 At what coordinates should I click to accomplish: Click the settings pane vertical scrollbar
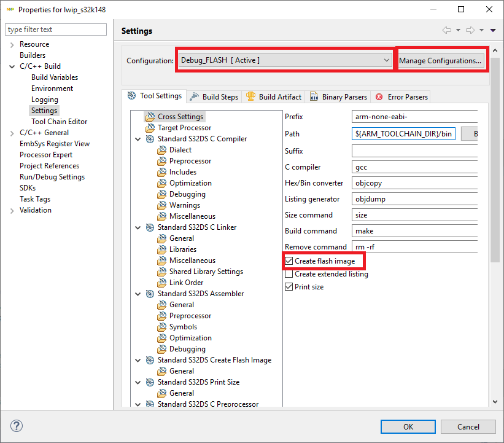coord(495,161)
